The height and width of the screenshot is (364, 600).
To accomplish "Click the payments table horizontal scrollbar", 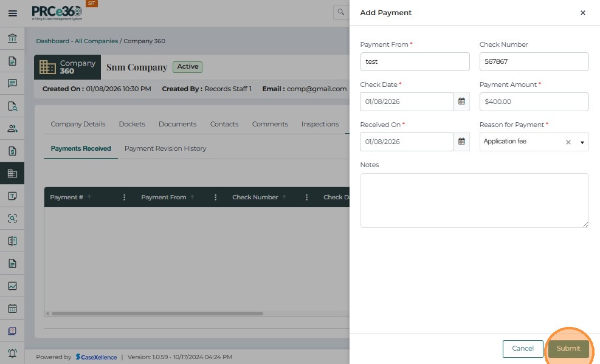I will (x=158, y=314).
